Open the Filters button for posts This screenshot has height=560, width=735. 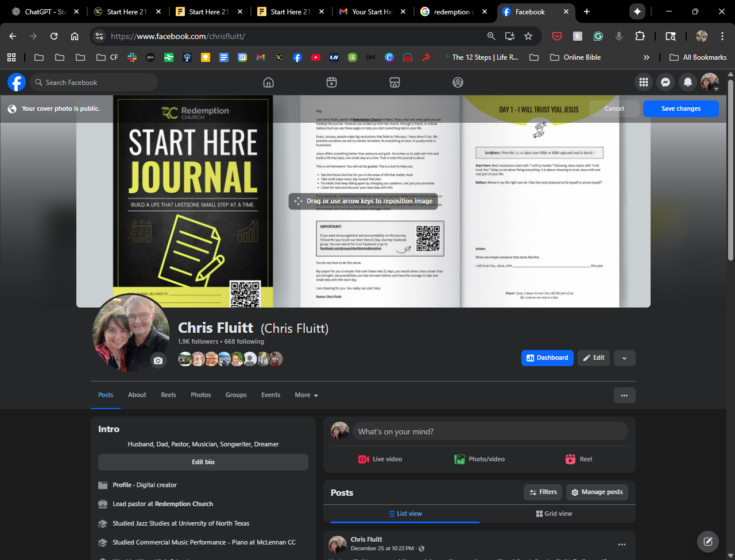pyautogui.click(x=543, y=492)
